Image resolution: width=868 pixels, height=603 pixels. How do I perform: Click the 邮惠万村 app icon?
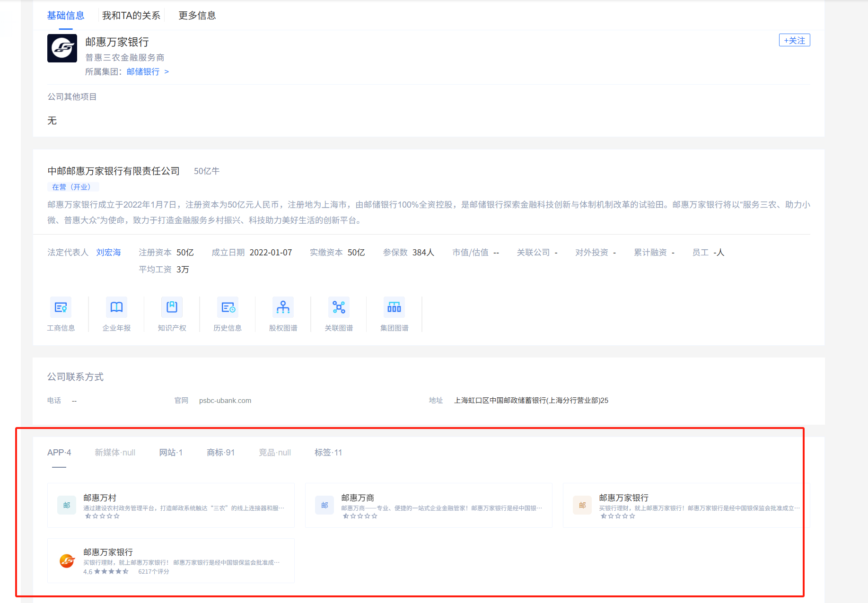coord(67,505)
